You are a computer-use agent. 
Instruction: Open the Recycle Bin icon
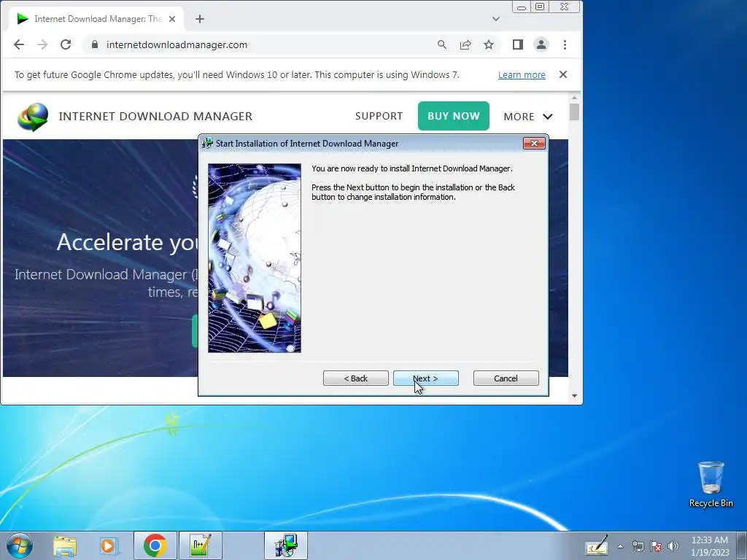point(711,484)
